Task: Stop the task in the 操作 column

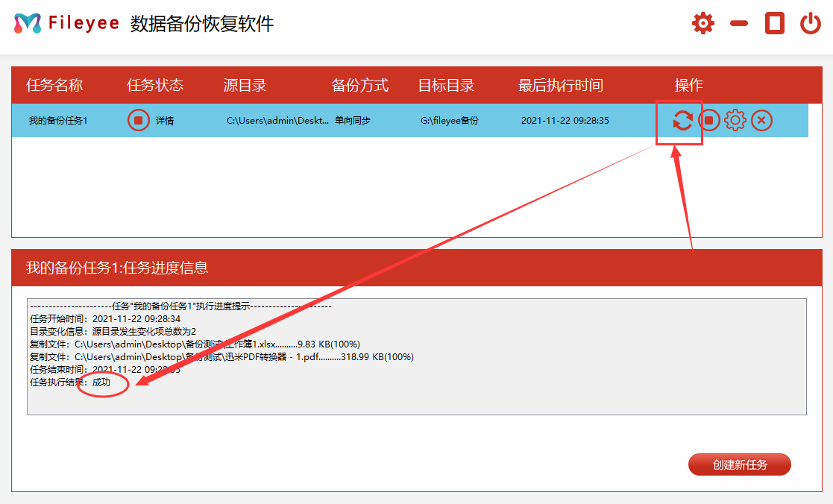Action: coord(709,120)
